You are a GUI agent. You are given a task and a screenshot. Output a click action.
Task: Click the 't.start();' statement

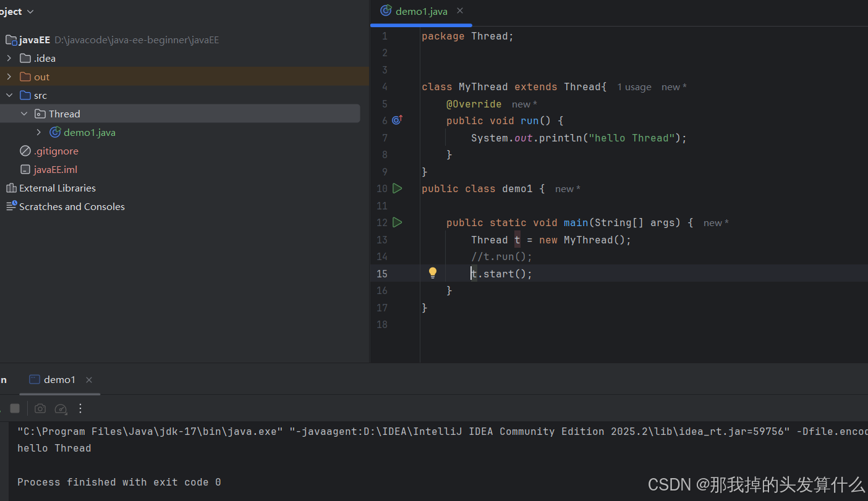501,274
